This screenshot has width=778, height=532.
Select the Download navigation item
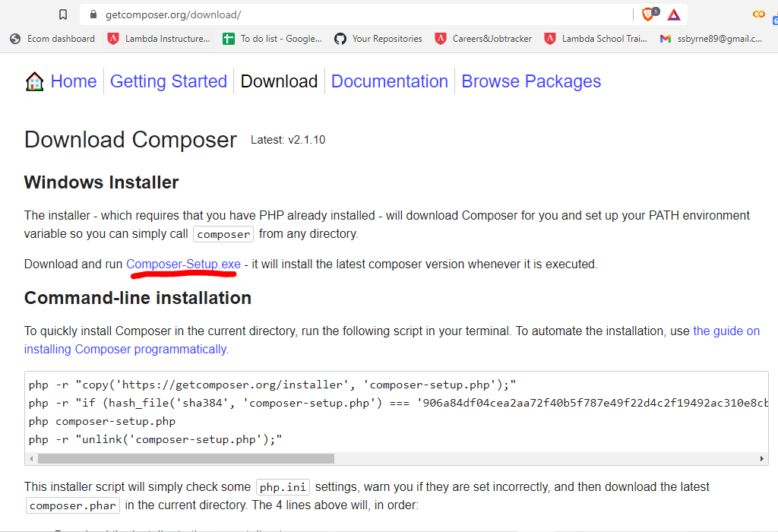[x=279, y=81]
